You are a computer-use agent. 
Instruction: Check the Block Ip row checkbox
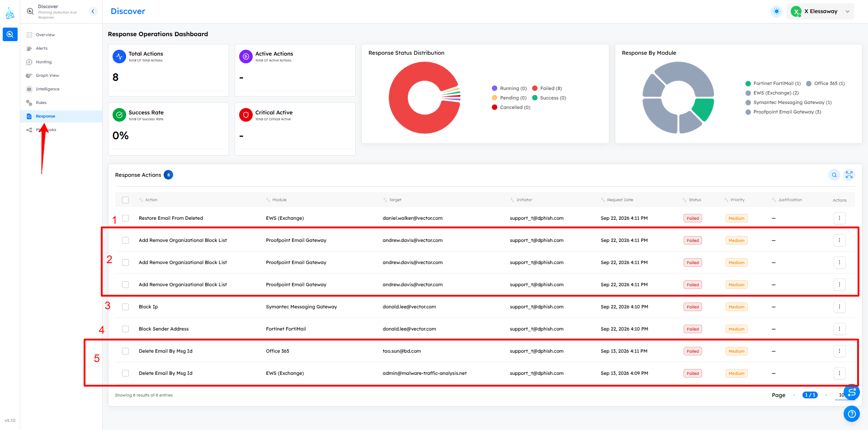pyautogui.click(x=126, y=307)
